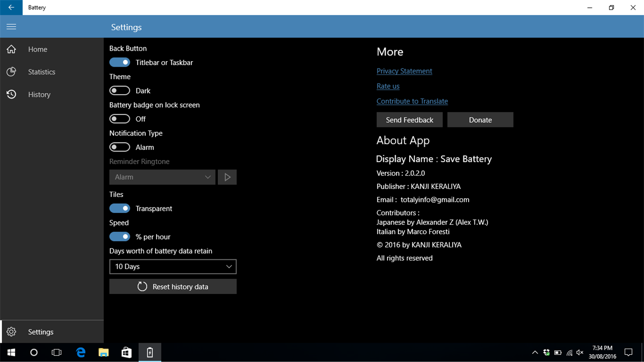Click the Save Battery icon on the taskbar
The width and height of the screenshot is (644, 362).
[150, 352]
